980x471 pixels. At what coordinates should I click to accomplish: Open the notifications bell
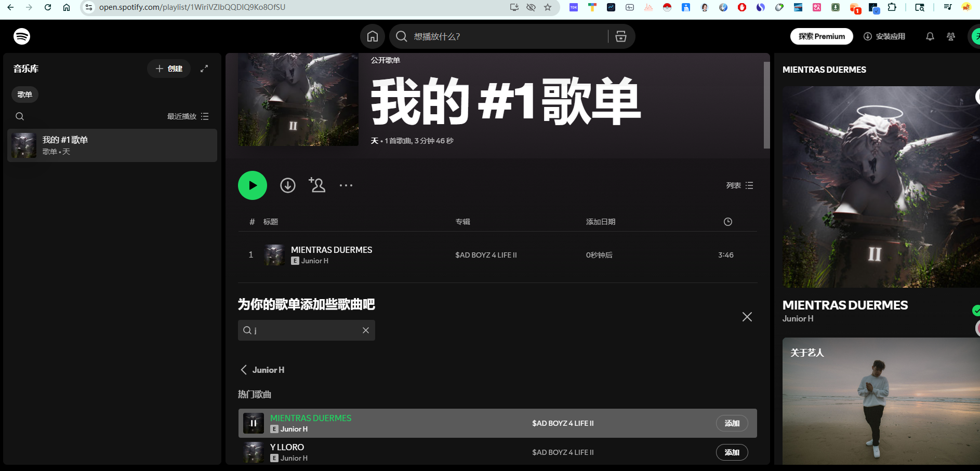pyautogui.click(x=930, y=36)
